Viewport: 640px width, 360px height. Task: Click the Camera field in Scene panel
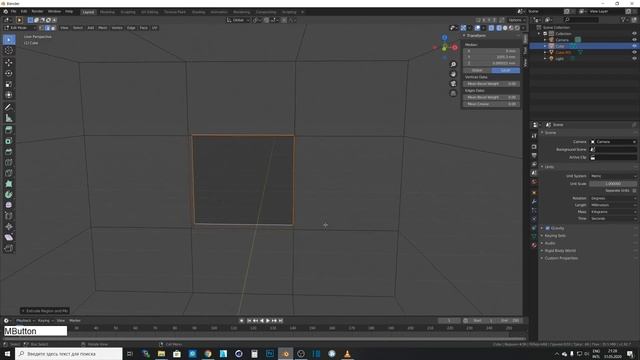[x=613, y=142]
